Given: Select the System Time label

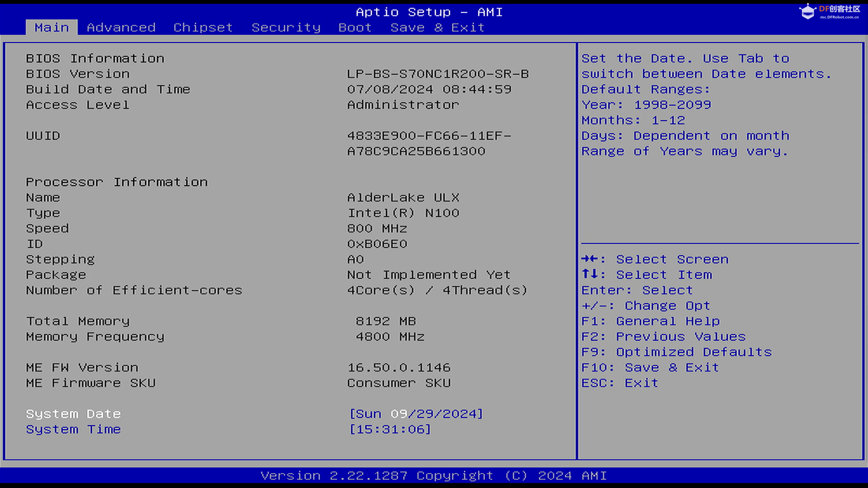Looking at the screenshot, I should coord(73,429).
